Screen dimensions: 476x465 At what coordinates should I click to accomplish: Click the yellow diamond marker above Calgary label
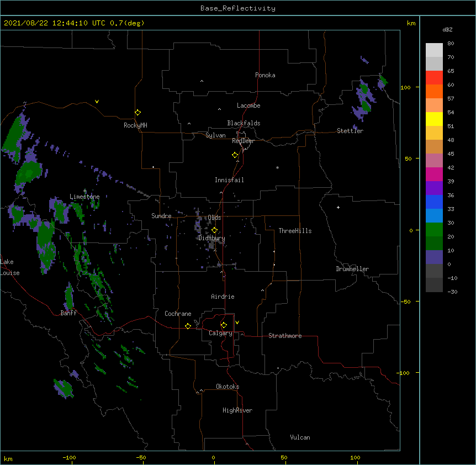(x=224, y=325)
